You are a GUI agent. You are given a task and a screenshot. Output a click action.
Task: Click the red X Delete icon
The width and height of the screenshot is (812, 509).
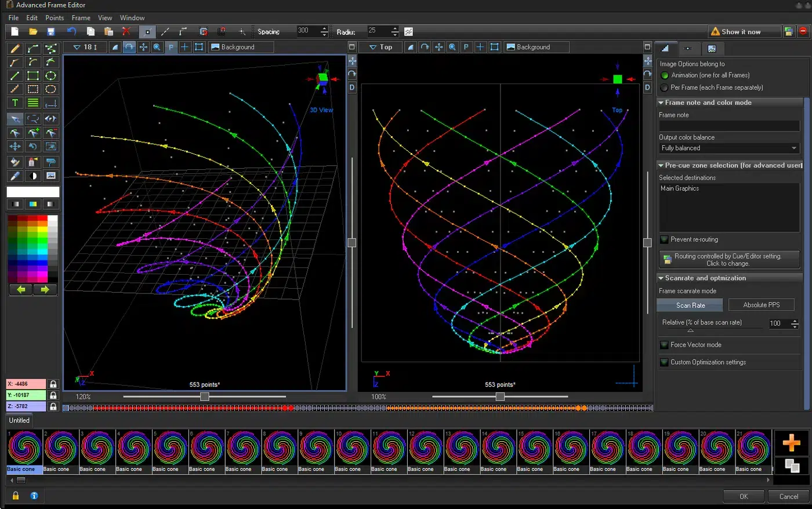126,31
